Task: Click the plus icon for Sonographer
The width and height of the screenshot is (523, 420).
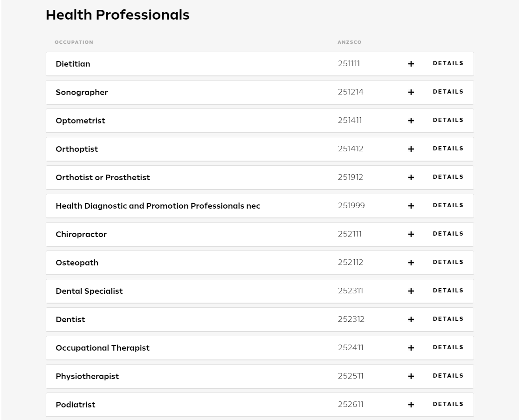Action: coord(411,92)
